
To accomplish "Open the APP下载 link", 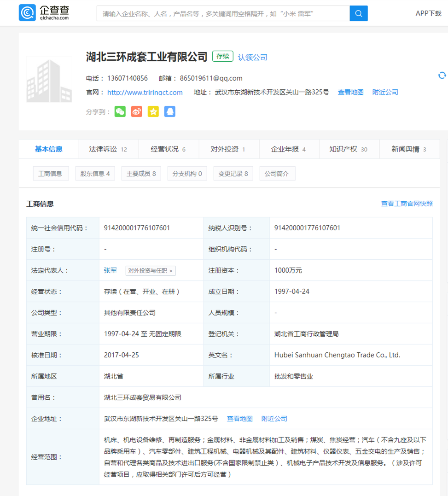I will point(428,13).
